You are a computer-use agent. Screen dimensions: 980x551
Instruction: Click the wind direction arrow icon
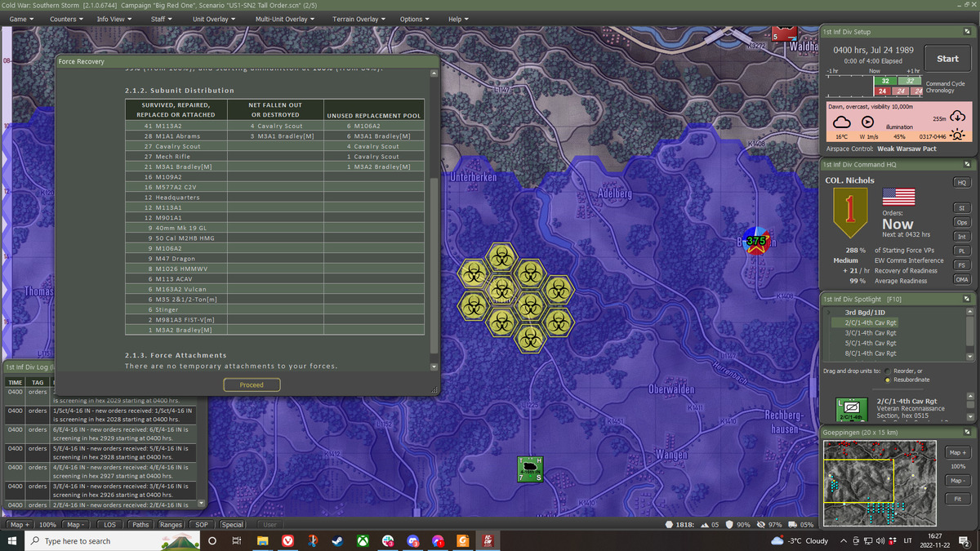tap(868, 121)
